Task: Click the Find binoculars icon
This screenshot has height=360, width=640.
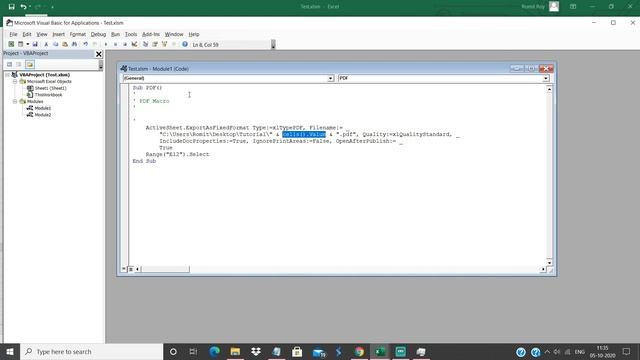Action: (x=74, y=44)
